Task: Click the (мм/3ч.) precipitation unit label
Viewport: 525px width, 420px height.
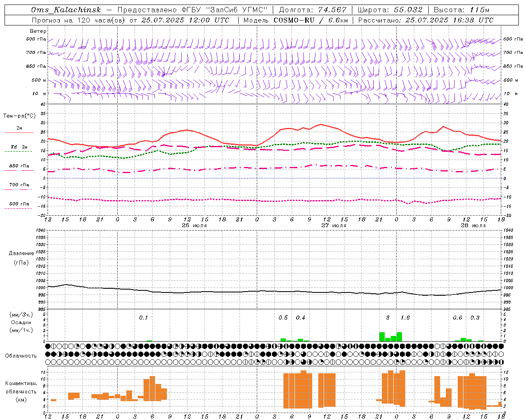Action: coord(21,315)
